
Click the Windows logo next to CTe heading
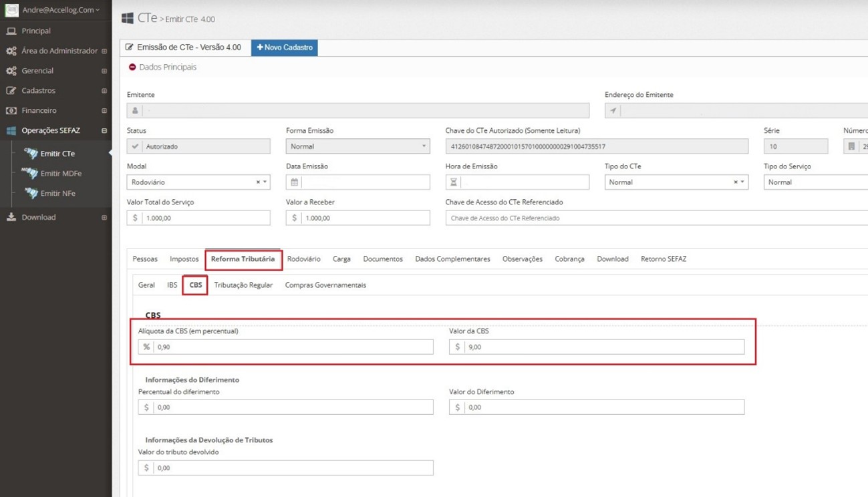click(x=127, y=19)
